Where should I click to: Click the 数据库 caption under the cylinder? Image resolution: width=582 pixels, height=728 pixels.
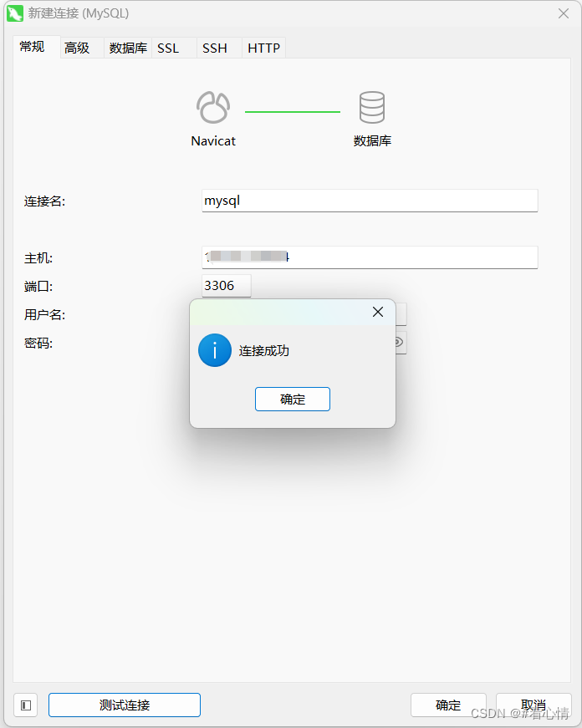(x=372, y=140)
